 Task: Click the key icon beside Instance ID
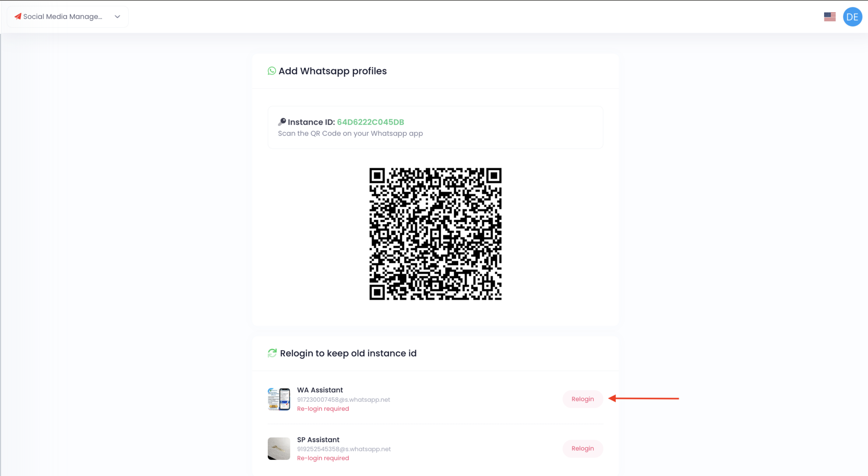tap(282, 122)
